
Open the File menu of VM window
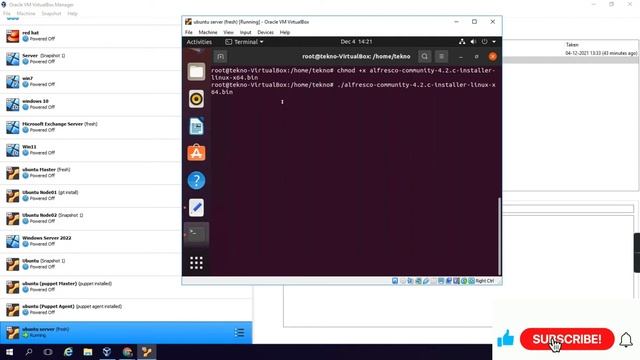coord(189,32)
